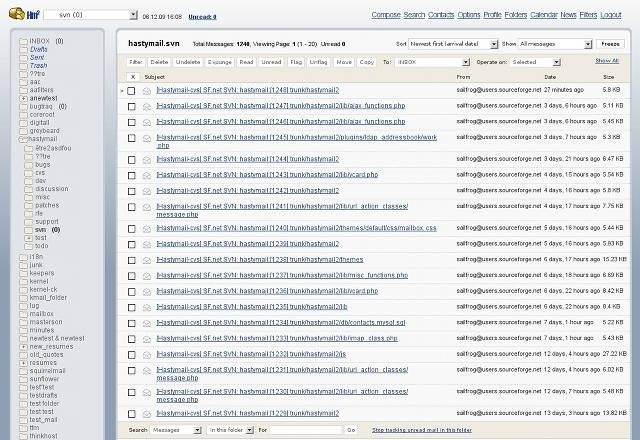Open the 'In this folder' dropdown
Image resolution: width=640 pixels, height=440 pixels.
231,430
